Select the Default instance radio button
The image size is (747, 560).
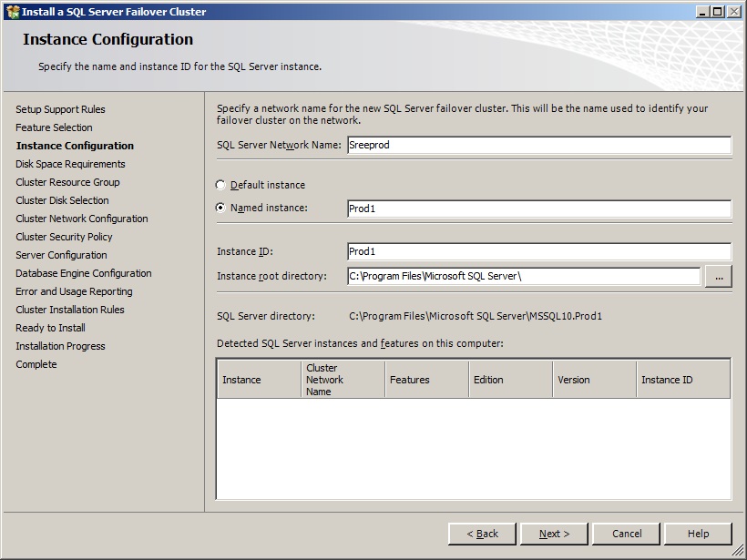coord(220,185)
